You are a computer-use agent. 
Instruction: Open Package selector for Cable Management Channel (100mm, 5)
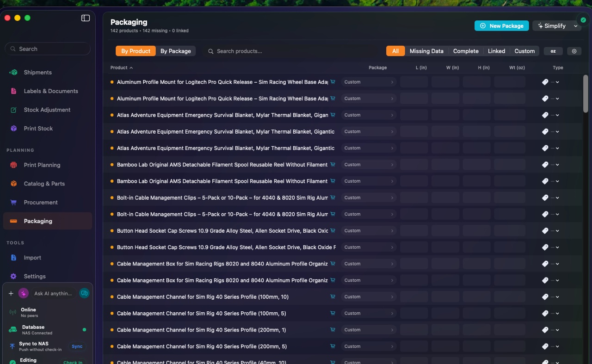[369, 313]
